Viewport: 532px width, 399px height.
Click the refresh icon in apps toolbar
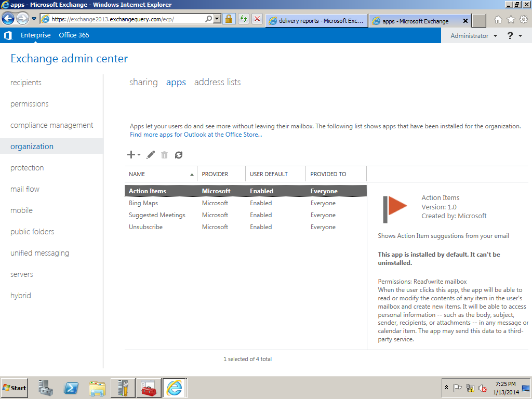click(x=179, y=155)
